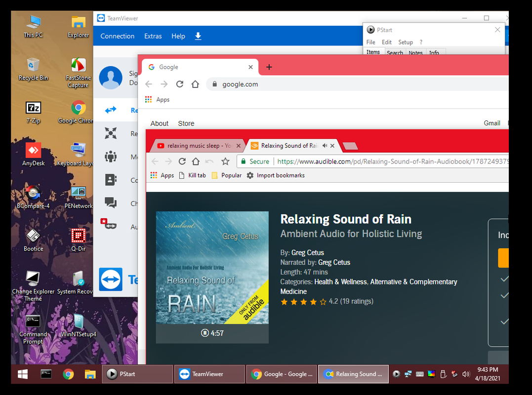Select TeamViewer Remote Management sidebar icon
This screenshot has width=532, height=395.
click(111, 133)
